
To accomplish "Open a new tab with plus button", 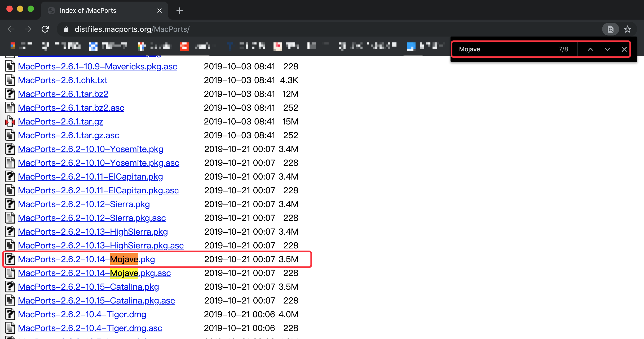I will pyautogui.click(x=179, y=11).
